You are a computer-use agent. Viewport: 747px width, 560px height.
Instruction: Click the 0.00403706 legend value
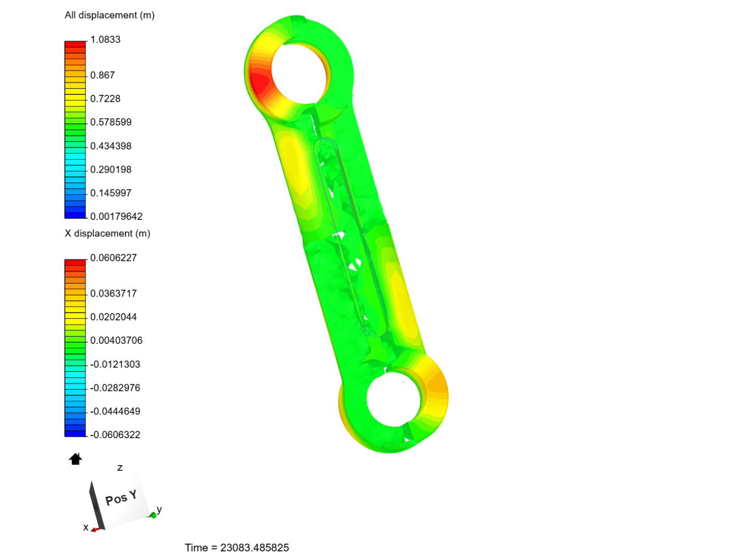pos(116,341)
